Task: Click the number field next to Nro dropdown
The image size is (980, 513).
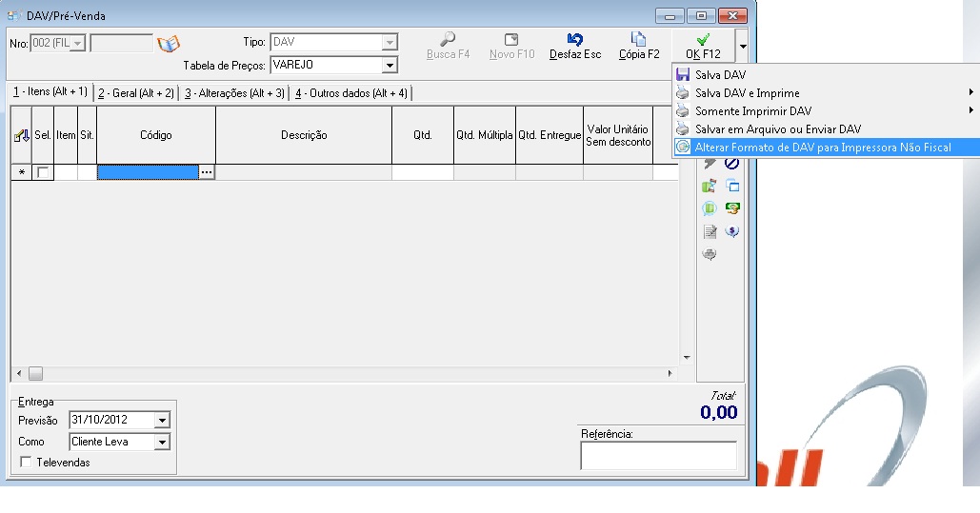Action: coord(121,43)
